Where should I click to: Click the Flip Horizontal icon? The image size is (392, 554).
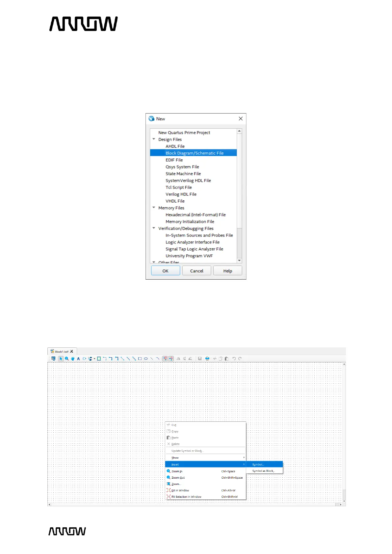tap(178, 359)
